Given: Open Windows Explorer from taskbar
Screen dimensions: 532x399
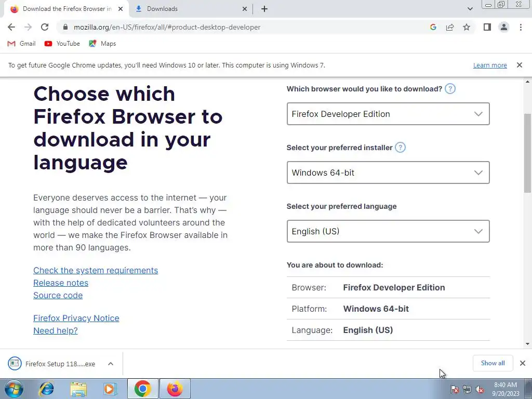Looking at the screenshot, I should (78, 389).
